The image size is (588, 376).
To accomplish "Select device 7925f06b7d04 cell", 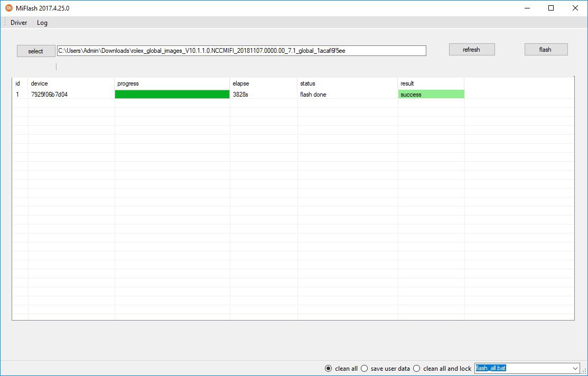I will pyautogui.click(x=71, y=95).
